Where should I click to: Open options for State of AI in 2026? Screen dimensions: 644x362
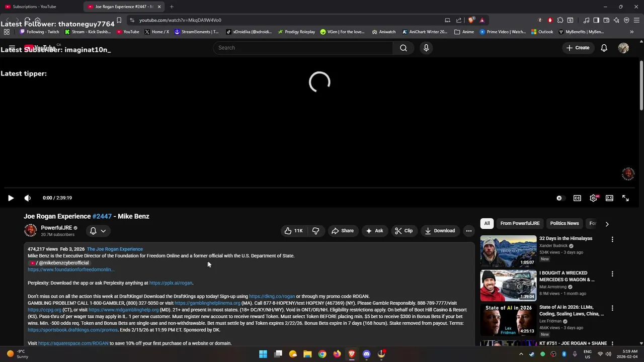[612, 308]
